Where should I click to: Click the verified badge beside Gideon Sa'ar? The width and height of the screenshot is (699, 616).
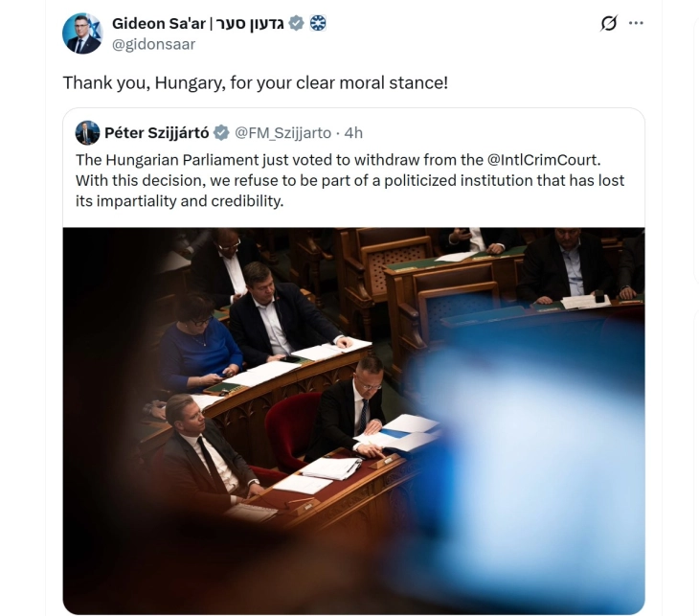297,23
